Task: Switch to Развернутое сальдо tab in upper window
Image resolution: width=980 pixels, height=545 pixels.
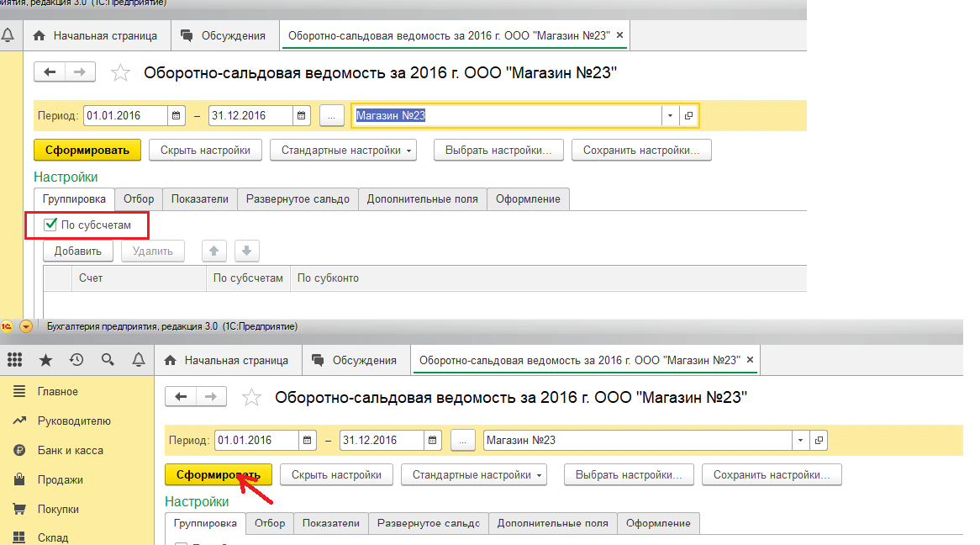Action: (x=298, y=199)
